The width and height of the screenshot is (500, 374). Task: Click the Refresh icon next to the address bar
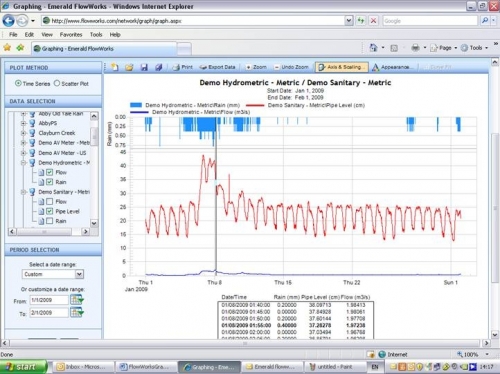[361, 21]
